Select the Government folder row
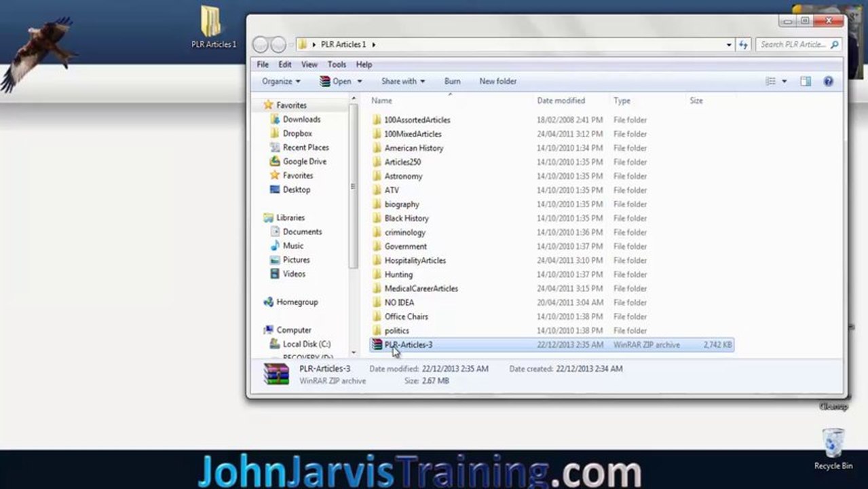 (551, 246)
